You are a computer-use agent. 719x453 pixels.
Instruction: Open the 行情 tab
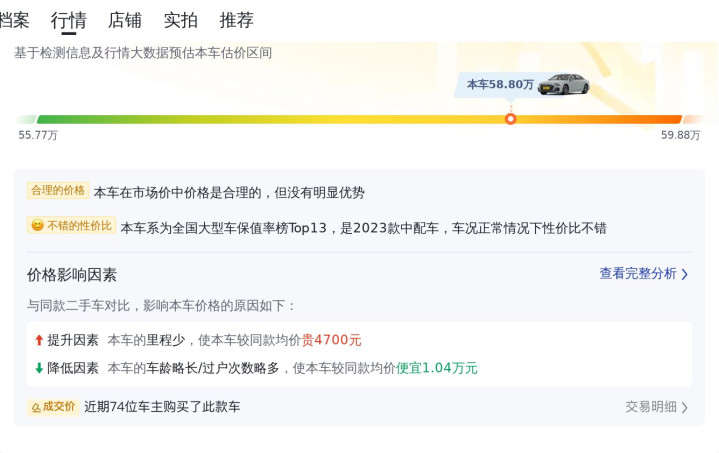tap(68, 20)
